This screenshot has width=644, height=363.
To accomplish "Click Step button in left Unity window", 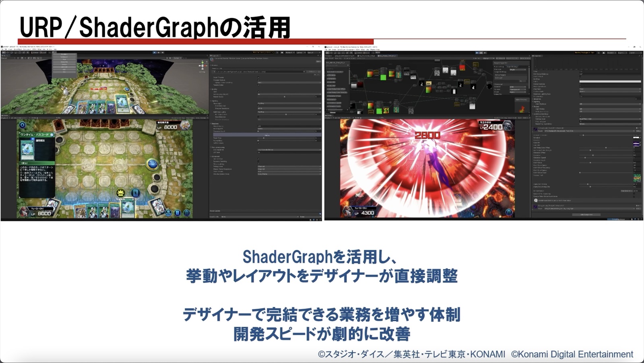I will 163,52.
